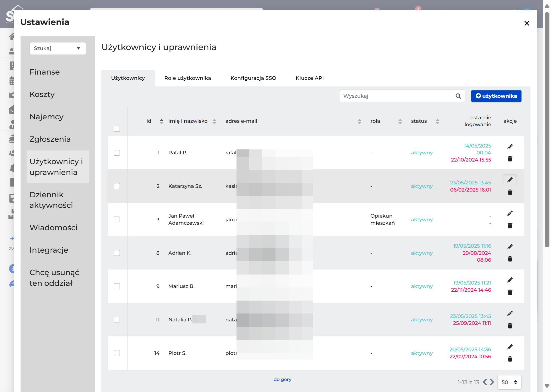This screenshot has width=551, height=392.
Task: Sort table by id column
Action: [161, 121]
